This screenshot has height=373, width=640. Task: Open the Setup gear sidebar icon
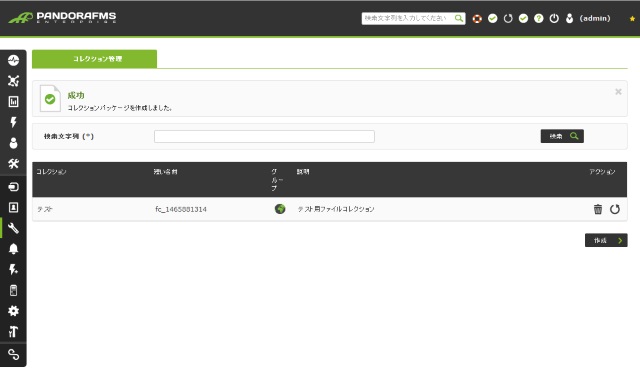click(x=13, y=311)
